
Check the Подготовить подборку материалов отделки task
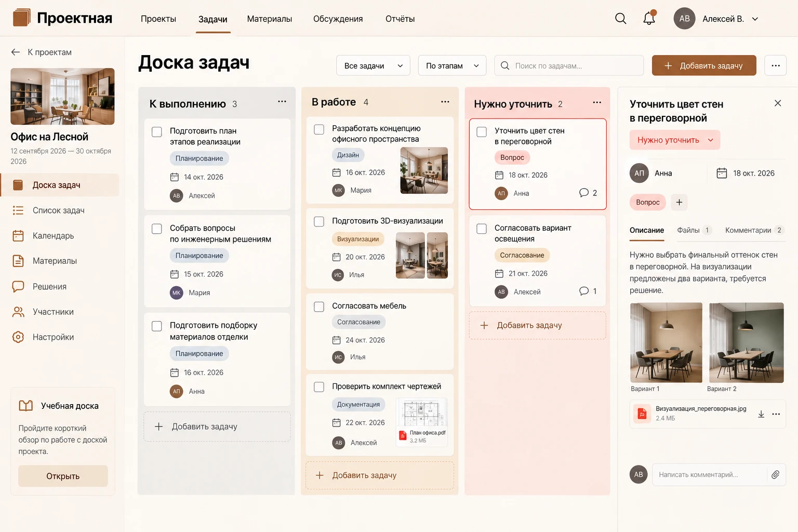coord(157,326)
